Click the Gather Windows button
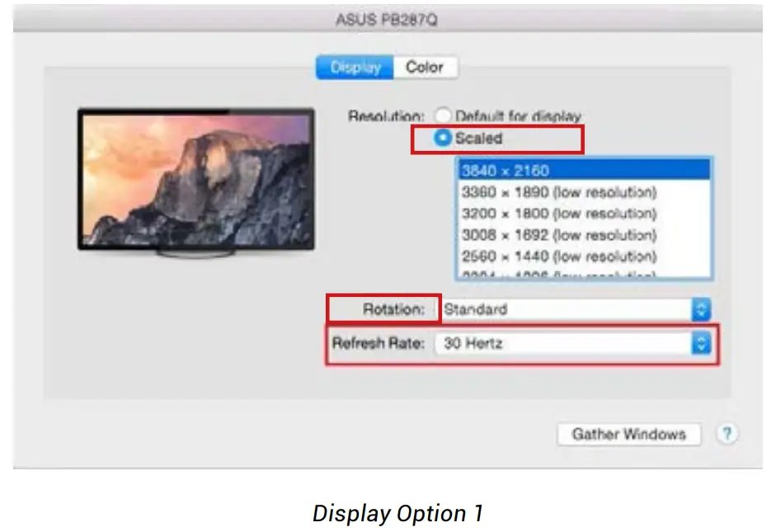This screenshot has width=776, height=532. point(629,434)
